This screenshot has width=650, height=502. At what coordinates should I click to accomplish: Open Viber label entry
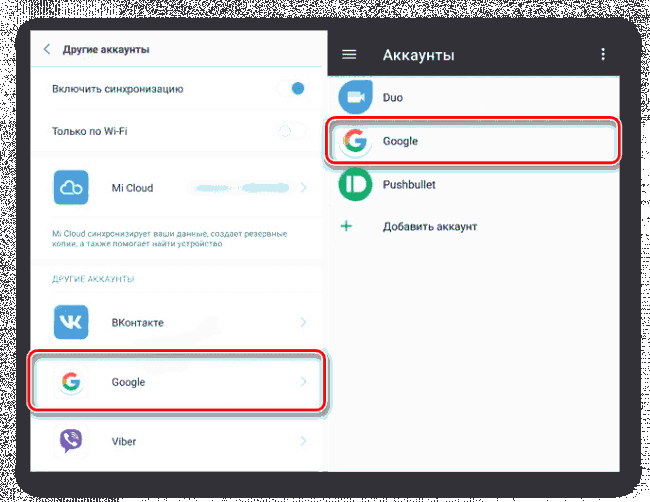coord(124,441)
